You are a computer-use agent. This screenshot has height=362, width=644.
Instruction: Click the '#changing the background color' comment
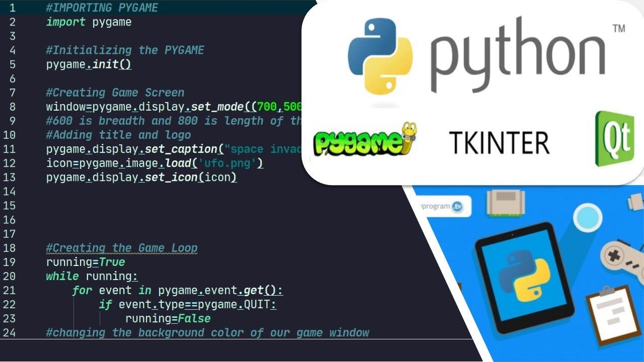207,332
